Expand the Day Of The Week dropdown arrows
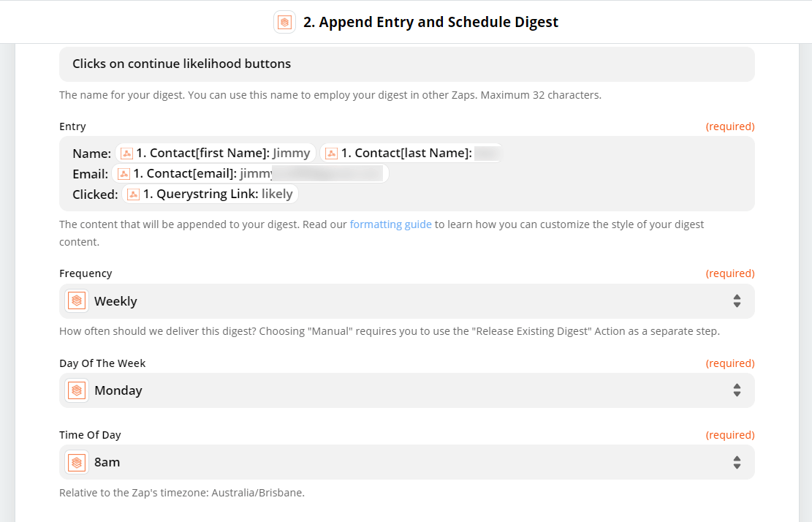 coord(737,390)
